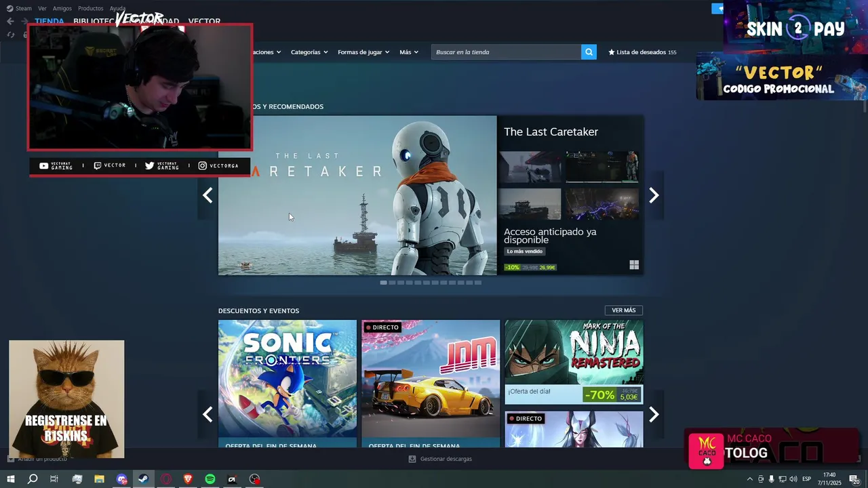This screenshot has width=868, height=488.
Task: Open the Ver menu
Action: point(42,8)
